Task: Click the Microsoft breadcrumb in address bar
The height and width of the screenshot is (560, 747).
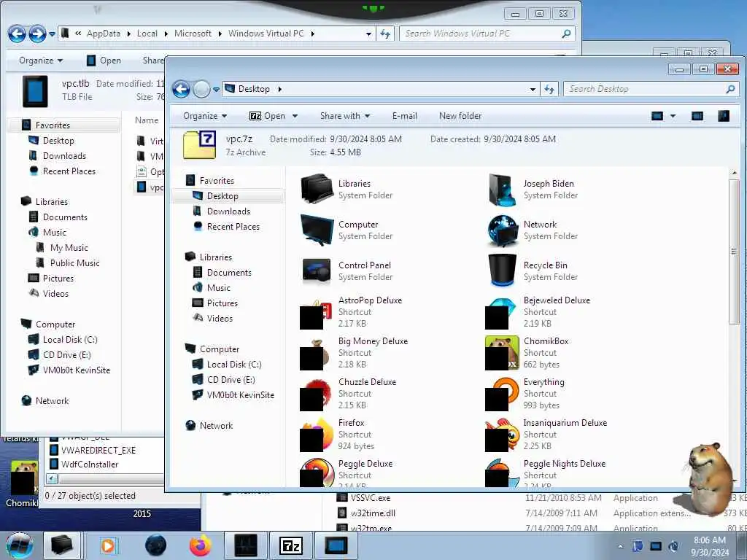Action: [193, 34]
